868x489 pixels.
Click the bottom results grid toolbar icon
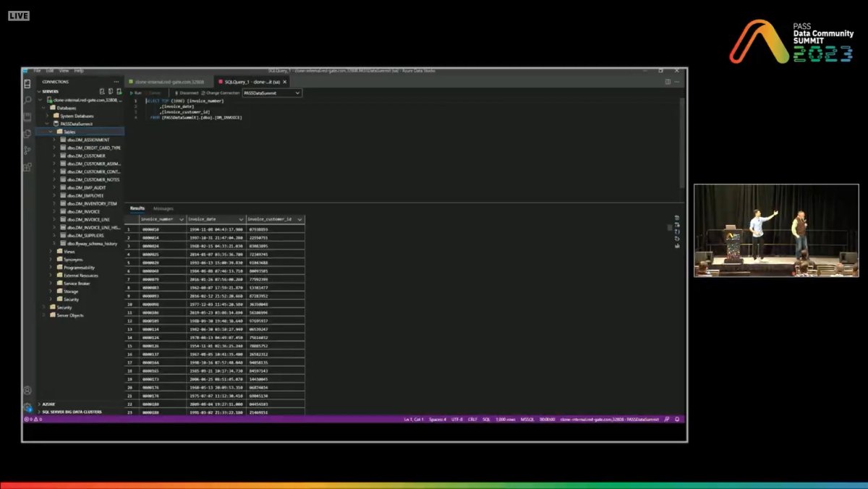click(677, 246)
